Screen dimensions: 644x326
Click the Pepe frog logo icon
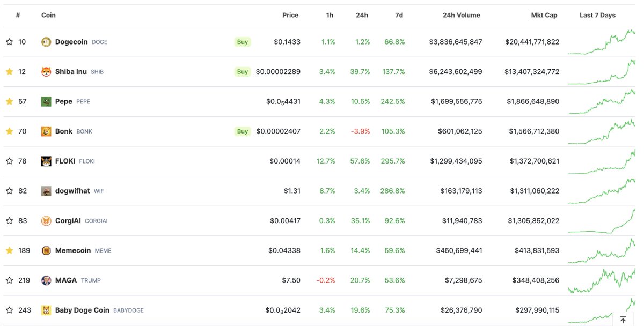pos(46,101)
